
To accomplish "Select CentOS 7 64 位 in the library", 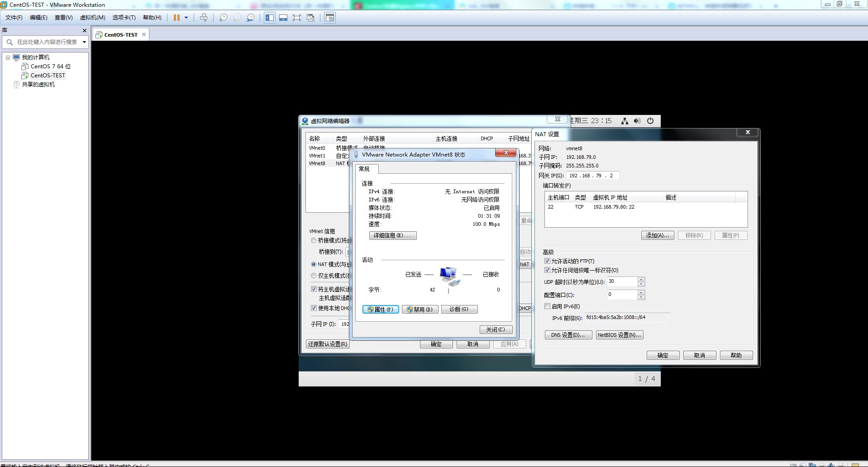I will (46, 67).
